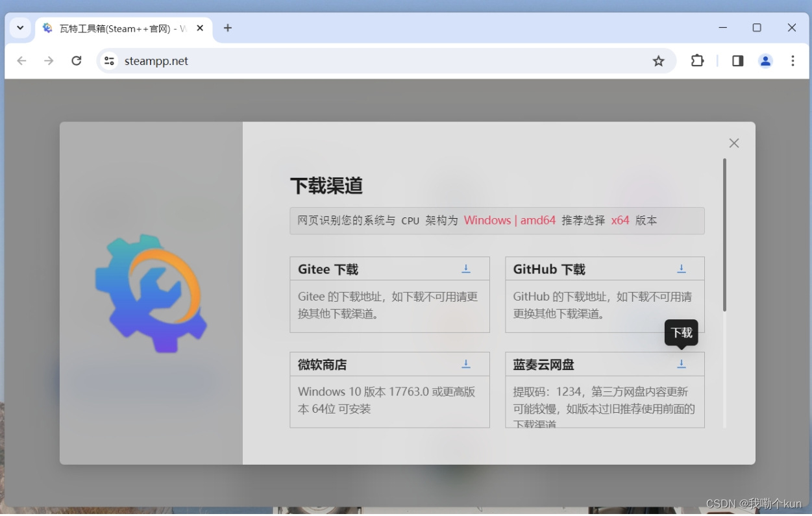Click the red 'Windows | amd64' text
The height and width of the screenshot is (516, 812).
point(510,220)
